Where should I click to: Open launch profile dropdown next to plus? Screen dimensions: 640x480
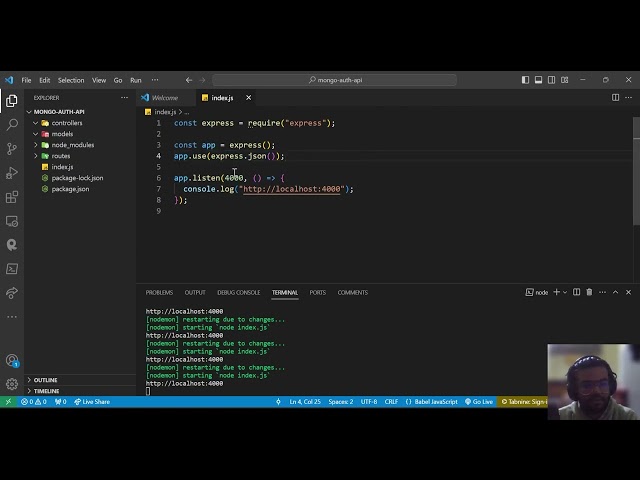click(x=565, y=292)
